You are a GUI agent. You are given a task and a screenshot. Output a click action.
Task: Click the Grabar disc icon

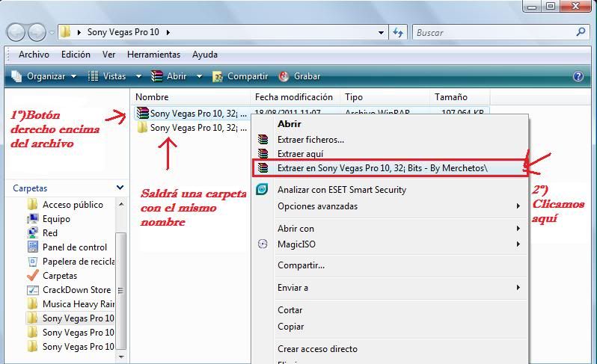click(284, 76)
